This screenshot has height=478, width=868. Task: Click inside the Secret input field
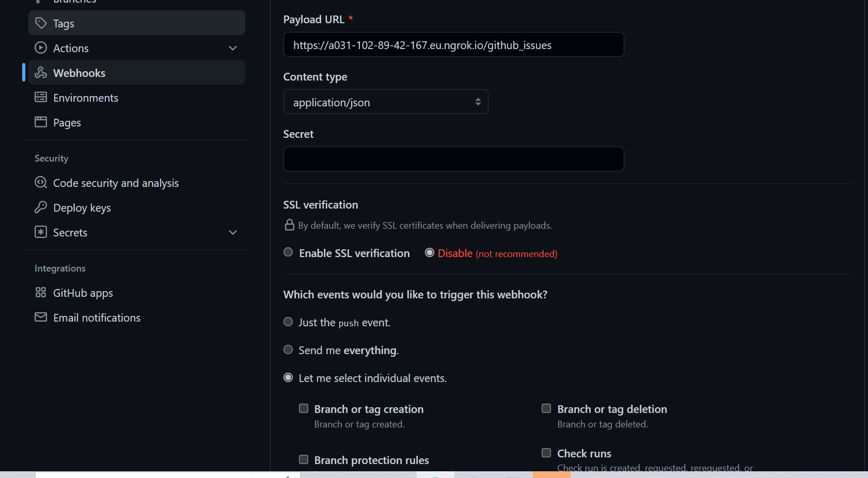pyautogui.click(x=453, y=159)
